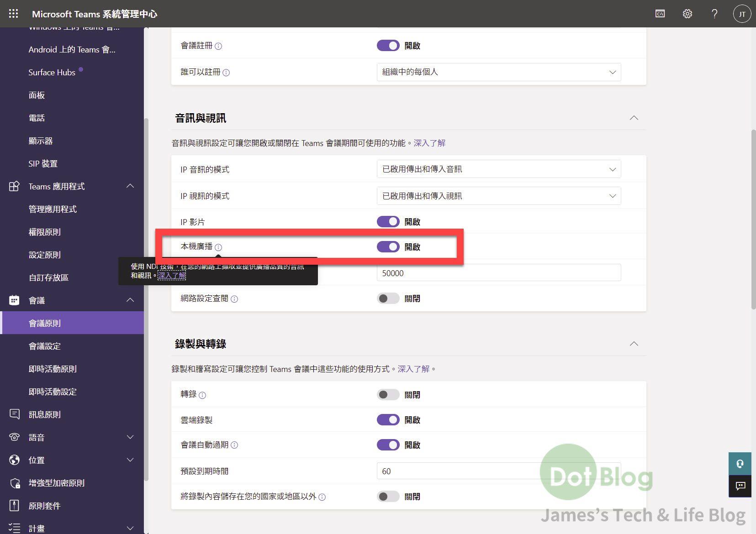Click the 50000 bitrate input field
The image size is (756, 534).
(x=499, y=273)
